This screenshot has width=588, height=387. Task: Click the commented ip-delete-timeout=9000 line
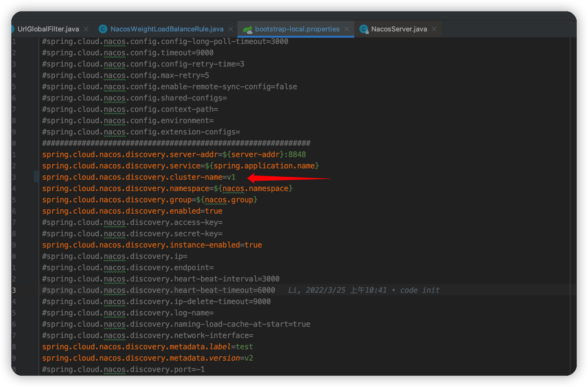click(x=156, y=302)
